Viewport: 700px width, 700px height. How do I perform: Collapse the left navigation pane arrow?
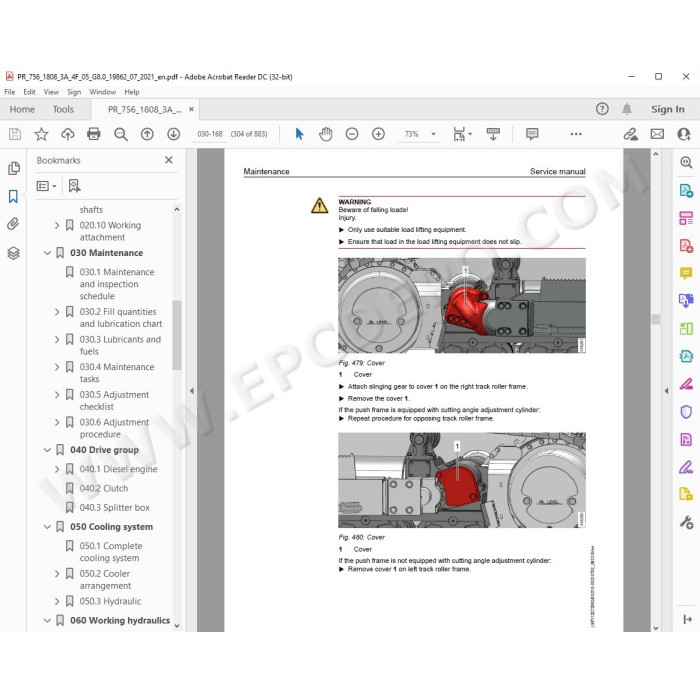coord(192,391)
